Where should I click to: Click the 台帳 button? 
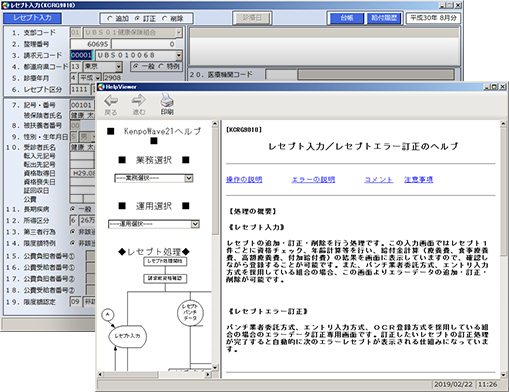click(347, 18)
